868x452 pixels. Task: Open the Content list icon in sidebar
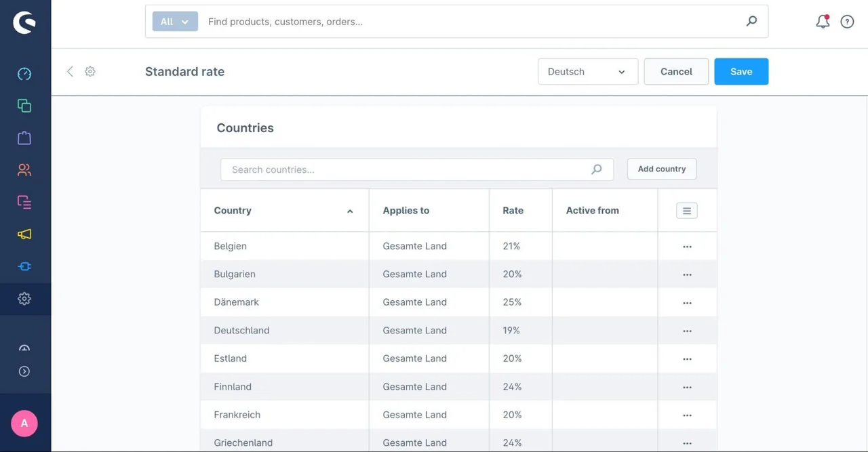point(24,202)
